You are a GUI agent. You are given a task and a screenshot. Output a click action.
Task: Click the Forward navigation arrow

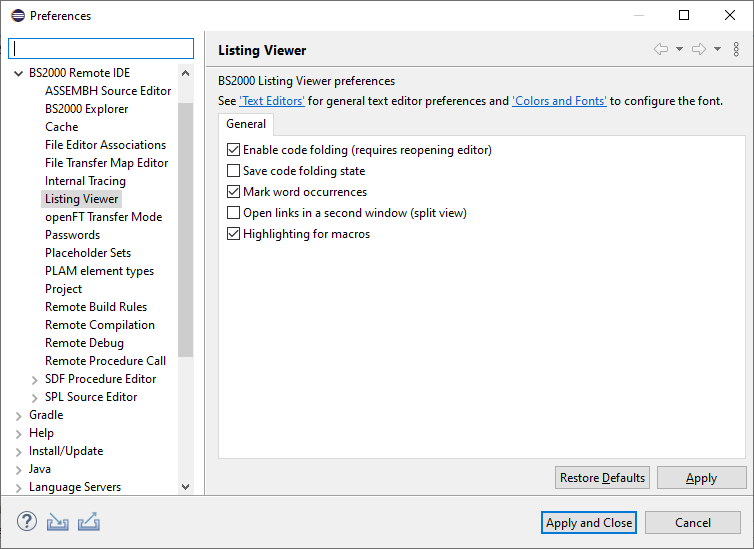(x=699, y=50)
